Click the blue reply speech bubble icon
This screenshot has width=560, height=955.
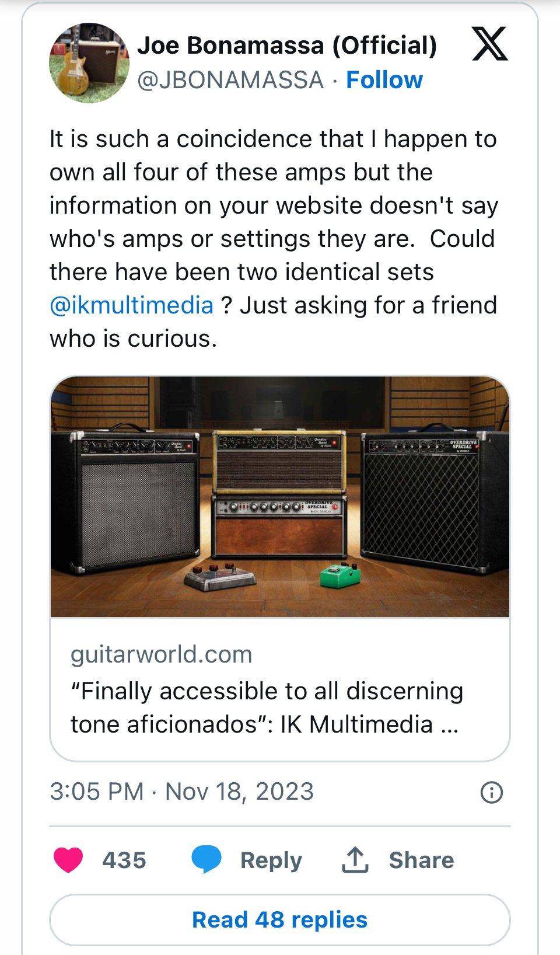[x=206, y=860]
